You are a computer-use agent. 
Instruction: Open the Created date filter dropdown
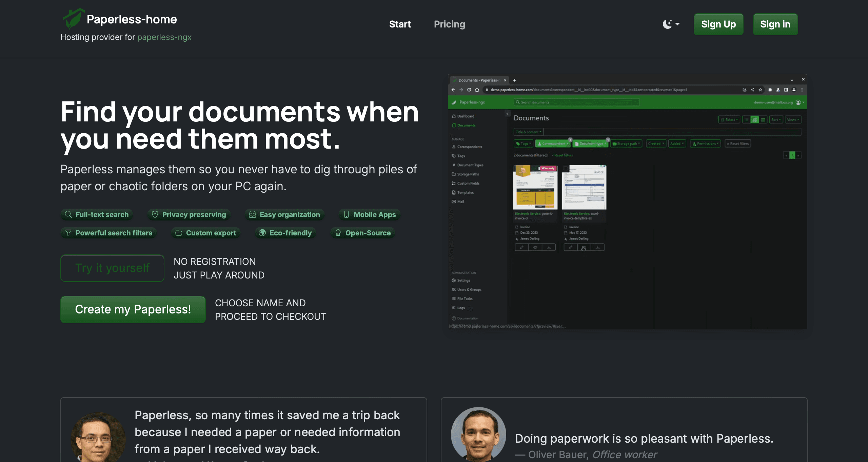656,143
